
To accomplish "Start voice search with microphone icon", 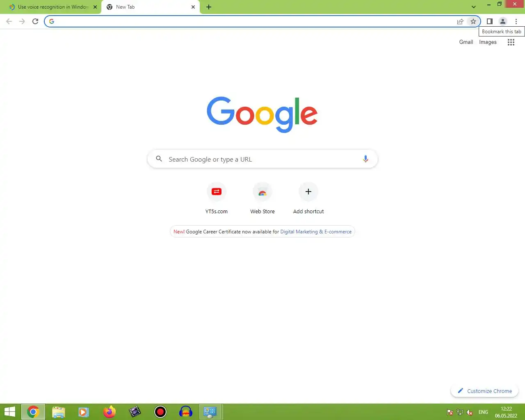I will click(365, 159).
